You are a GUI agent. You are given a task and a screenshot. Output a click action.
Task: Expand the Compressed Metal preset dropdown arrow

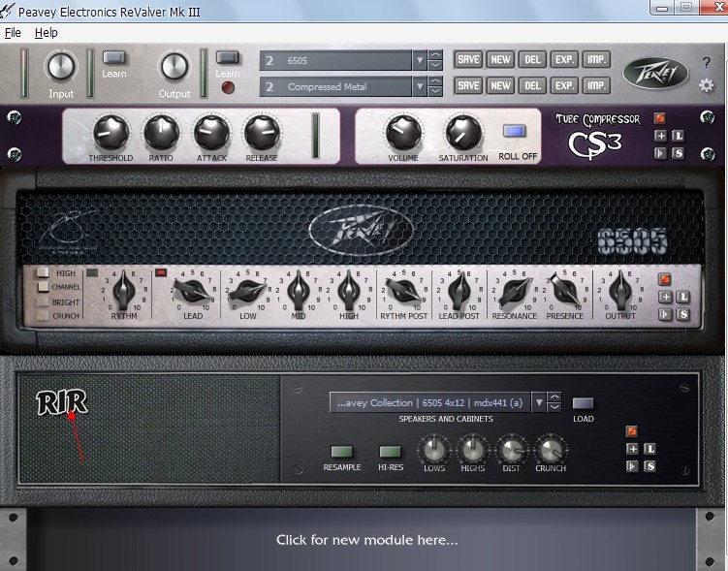(420, 86)
